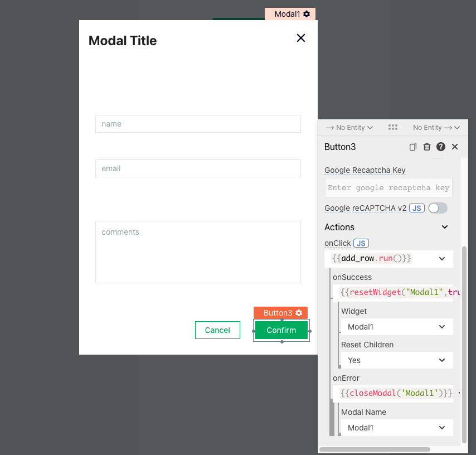476x455 pixels.
Task: Open the left No Entity menu
Action: click(x=349, y=128)
